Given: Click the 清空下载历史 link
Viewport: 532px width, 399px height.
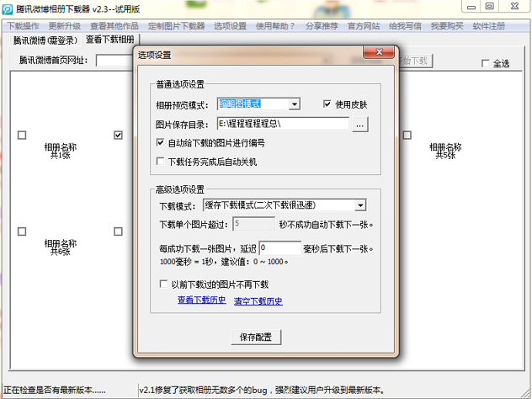Looking at the screenshot, I should coord(258,301).
